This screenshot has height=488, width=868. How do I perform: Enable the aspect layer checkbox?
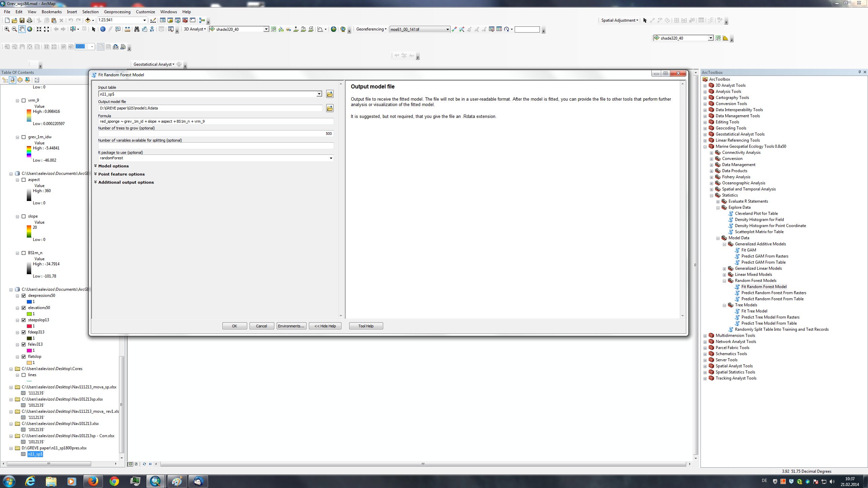tap(24, 180)
